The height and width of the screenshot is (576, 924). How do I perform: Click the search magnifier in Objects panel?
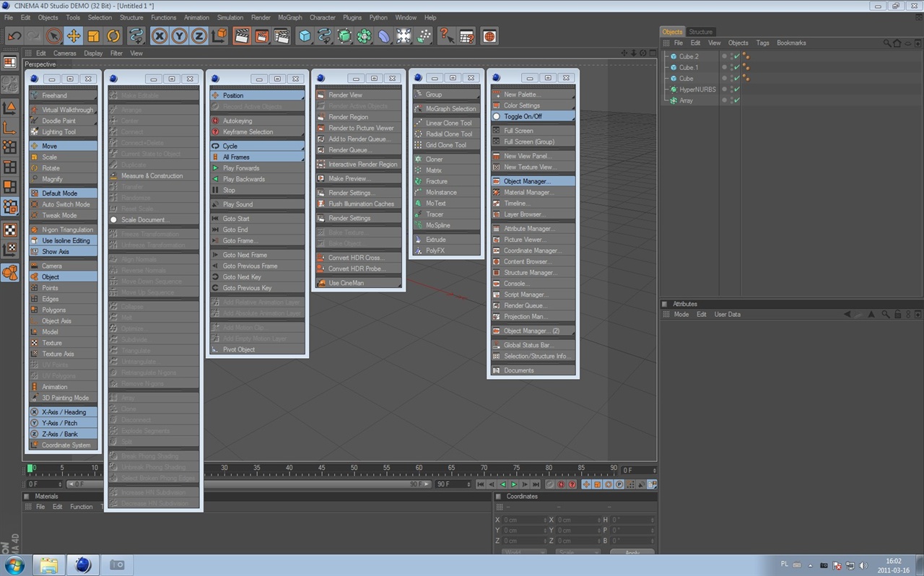click(887, 43)
